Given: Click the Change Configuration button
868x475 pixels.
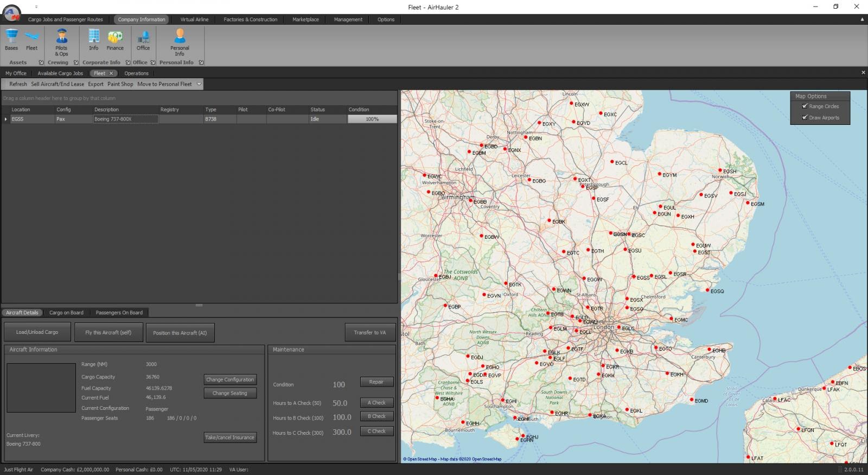Looking at the screenshot, I should 230,379.
